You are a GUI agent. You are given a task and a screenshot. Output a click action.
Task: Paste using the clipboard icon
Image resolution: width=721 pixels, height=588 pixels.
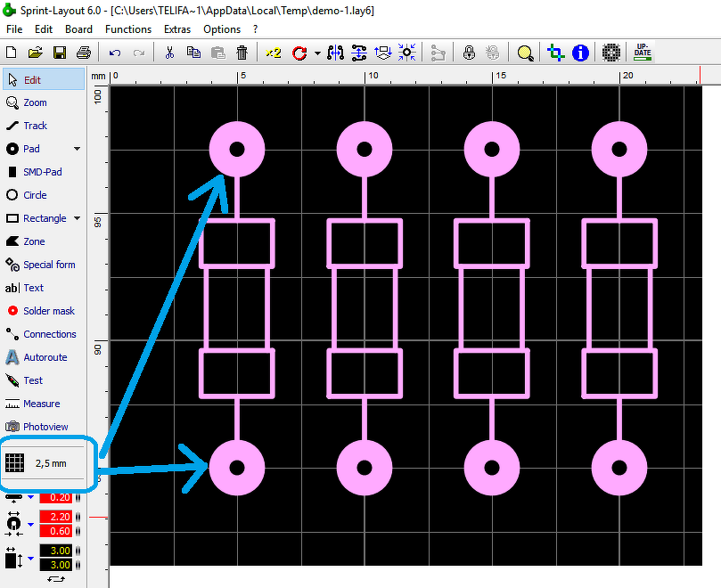point(218,53)
